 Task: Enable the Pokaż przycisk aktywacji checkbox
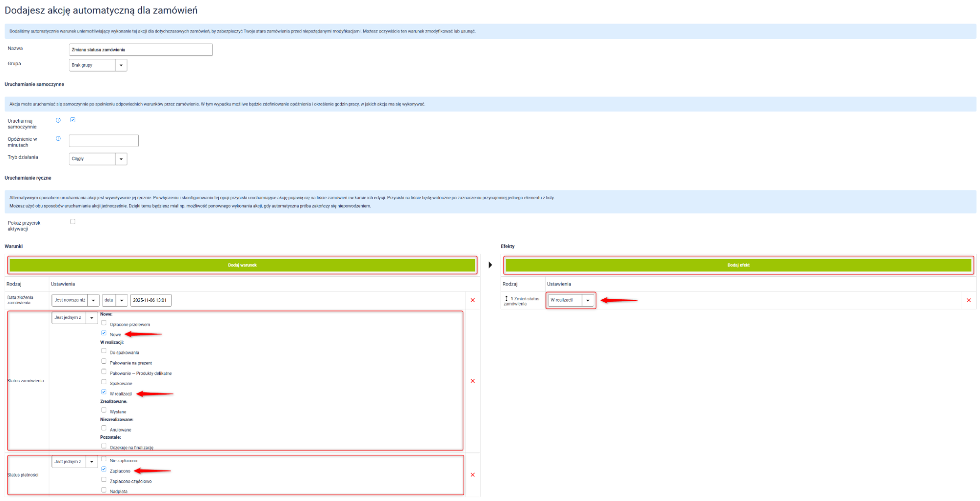pos(73,222)
